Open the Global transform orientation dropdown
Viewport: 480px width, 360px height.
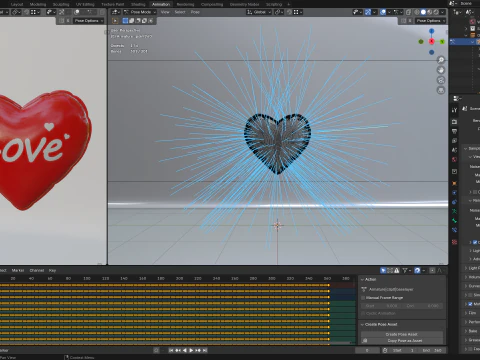(259, 12)
